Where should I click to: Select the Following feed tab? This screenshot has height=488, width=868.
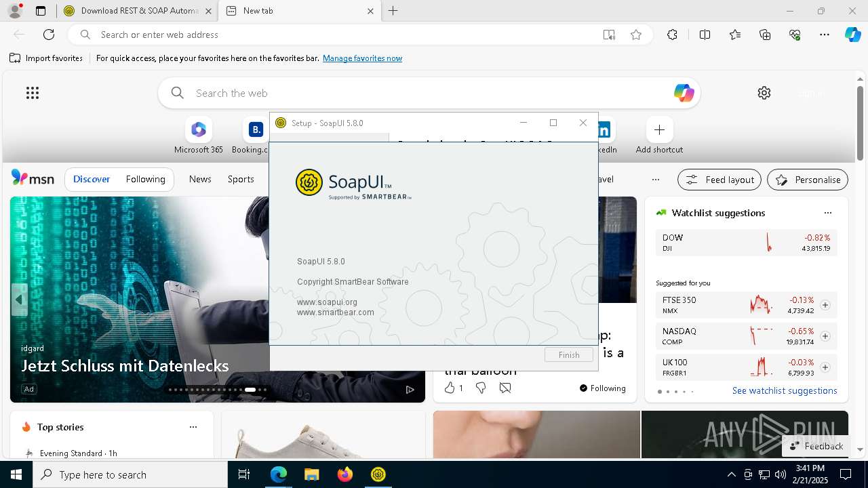pos(145,179)
